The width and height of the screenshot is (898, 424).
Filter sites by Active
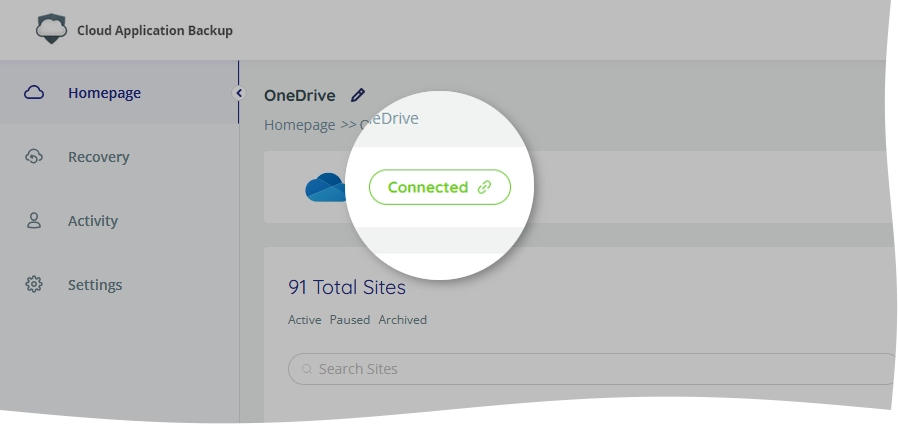pyautogui.click(x=305, y=320)
